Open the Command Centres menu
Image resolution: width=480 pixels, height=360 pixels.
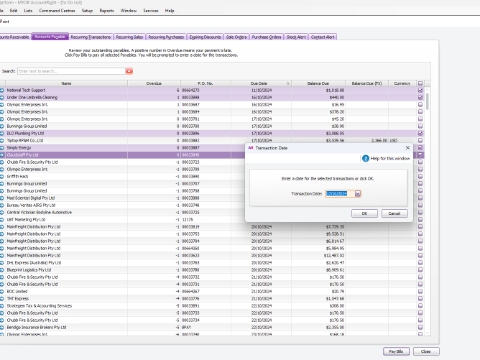(57, 11)
